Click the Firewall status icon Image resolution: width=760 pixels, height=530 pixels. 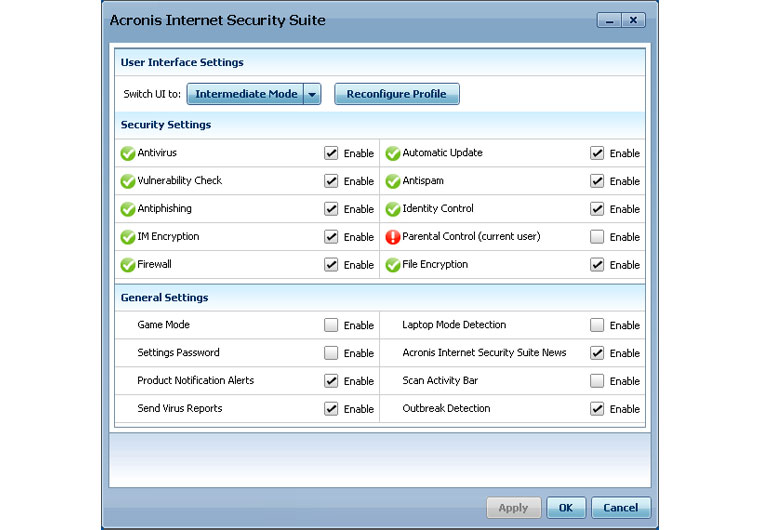coord(127,265)
